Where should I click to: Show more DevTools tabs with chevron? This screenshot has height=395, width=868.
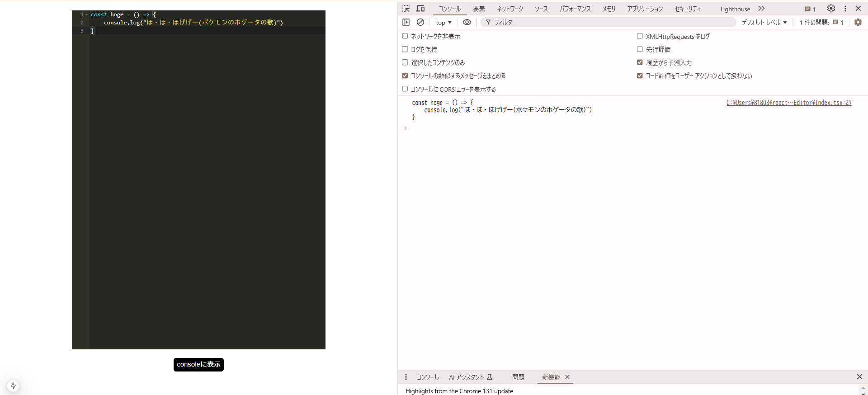761,9
